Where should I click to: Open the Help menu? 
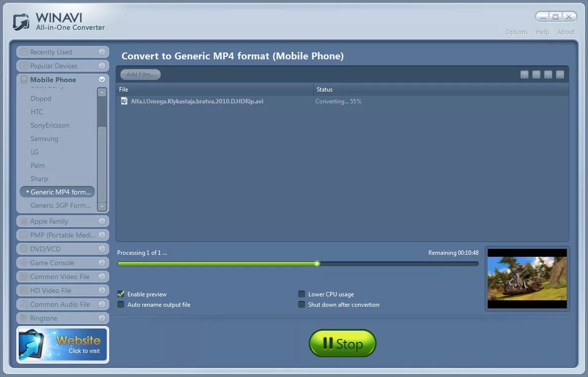(542, 31)
